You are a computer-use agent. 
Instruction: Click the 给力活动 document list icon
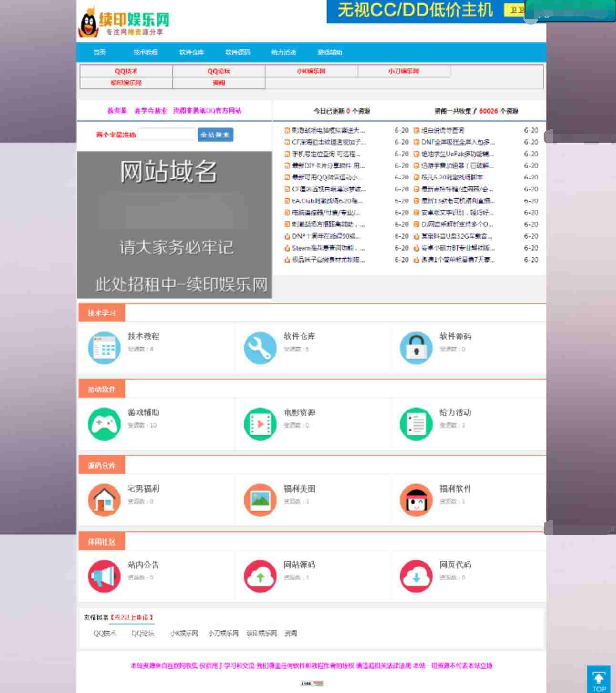[x=416, y=424]
